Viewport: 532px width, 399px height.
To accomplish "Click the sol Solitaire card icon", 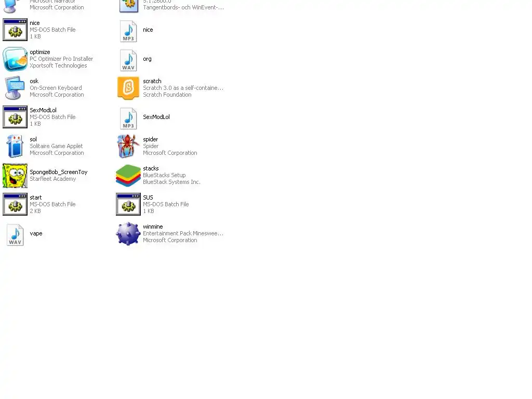I will [15, 146].
